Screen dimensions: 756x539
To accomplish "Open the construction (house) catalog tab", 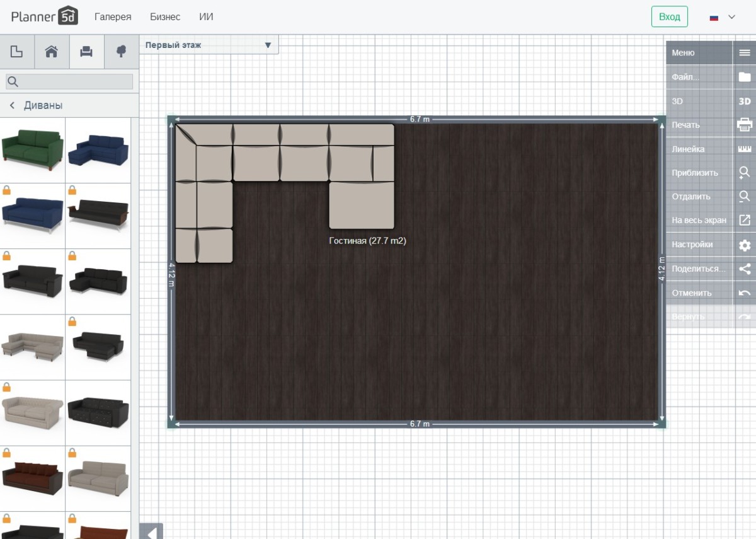I will 52,52.
